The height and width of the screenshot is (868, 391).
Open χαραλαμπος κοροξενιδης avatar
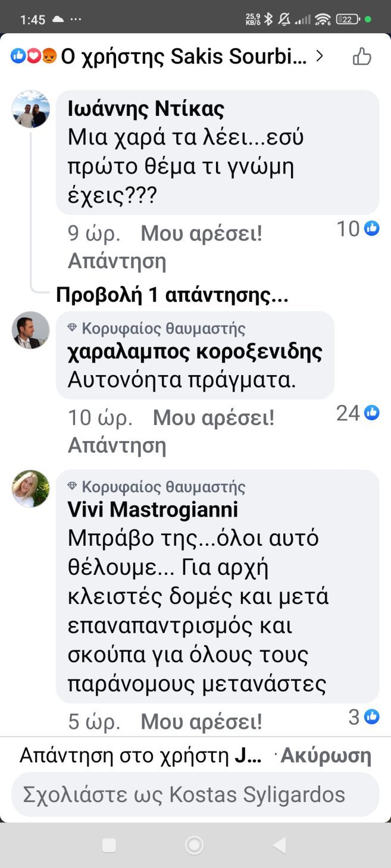click(31, 330)
